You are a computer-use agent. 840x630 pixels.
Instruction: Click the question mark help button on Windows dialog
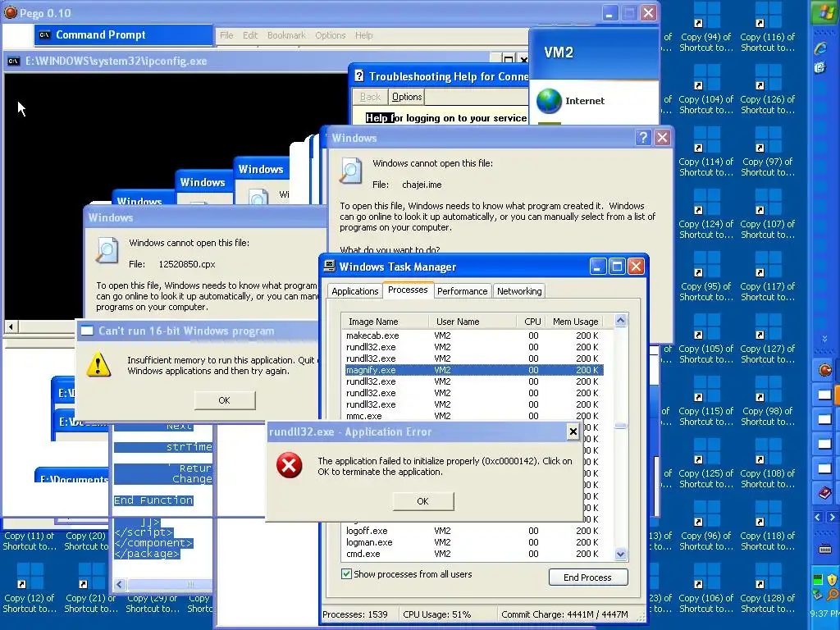(643, 138)
